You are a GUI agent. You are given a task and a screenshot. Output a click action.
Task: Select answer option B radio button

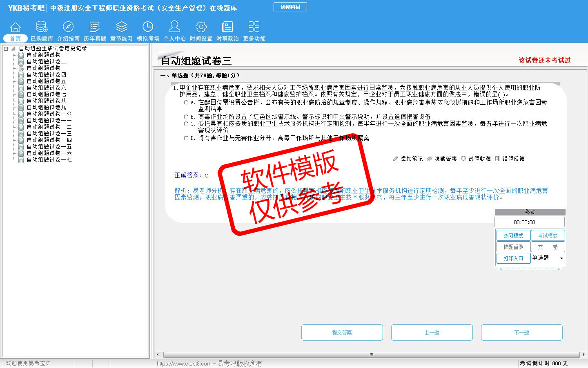186,117
